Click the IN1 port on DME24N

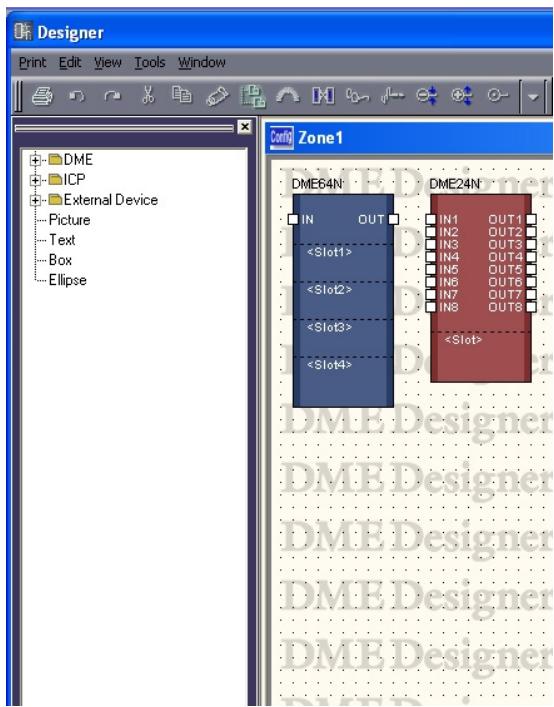431,220
